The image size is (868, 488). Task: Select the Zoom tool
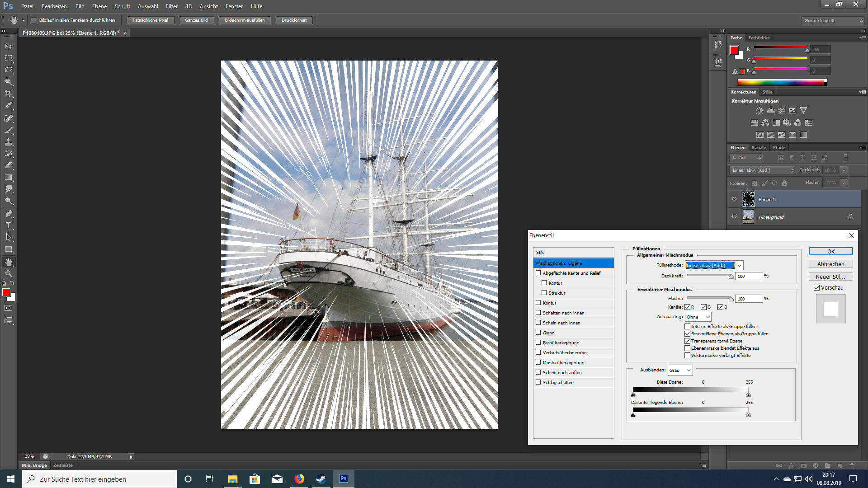click(9, 274)
